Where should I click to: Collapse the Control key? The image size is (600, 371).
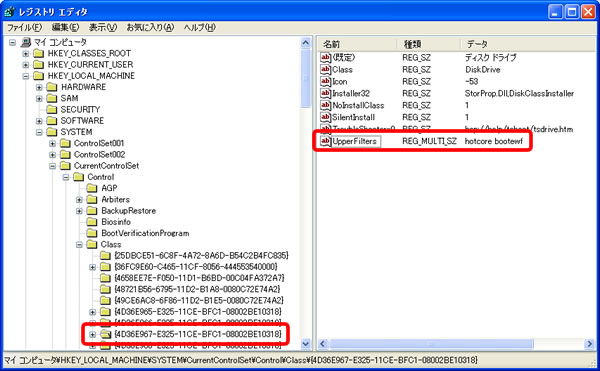pos(66,177)
